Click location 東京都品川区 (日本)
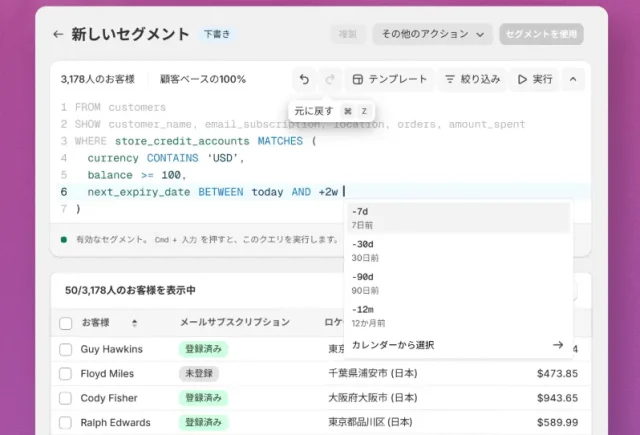Screen dimensions: 640x435 pyautogui.click(x=370, y=422)
